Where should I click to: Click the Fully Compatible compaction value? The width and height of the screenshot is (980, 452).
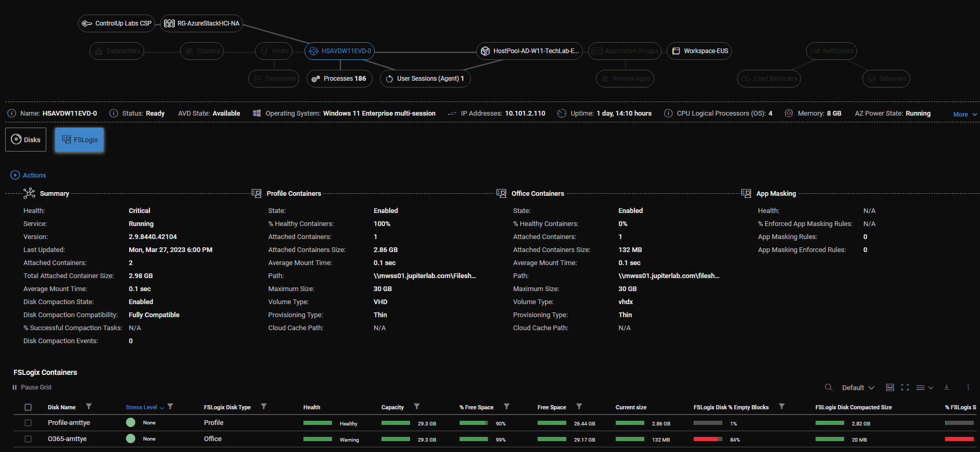pyautogui.click(x=154, y=315)
